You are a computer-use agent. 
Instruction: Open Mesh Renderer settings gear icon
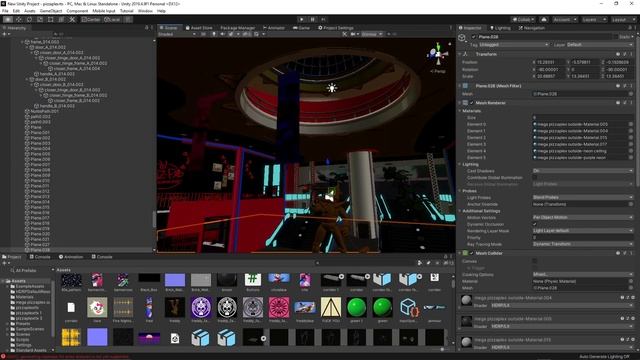coord(625,103)
